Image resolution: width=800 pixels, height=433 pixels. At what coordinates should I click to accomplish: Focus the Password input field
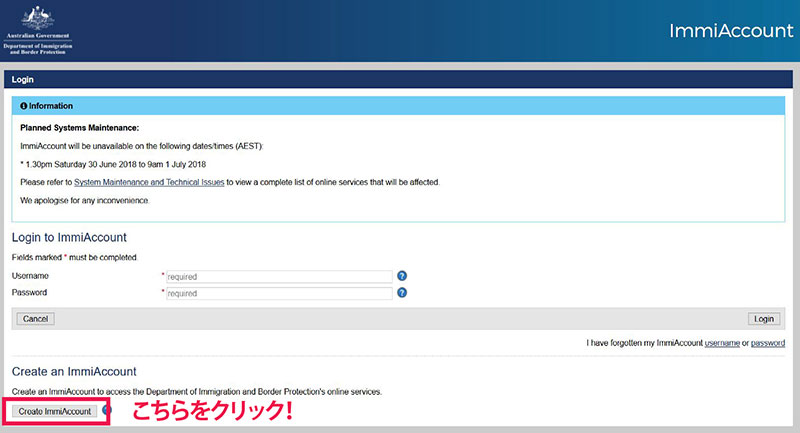pyautogui.click(x=279, y=293)
